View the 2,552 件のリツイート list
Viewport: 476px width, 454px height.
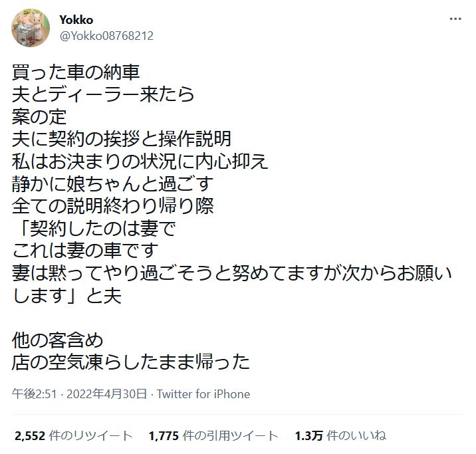74,436
